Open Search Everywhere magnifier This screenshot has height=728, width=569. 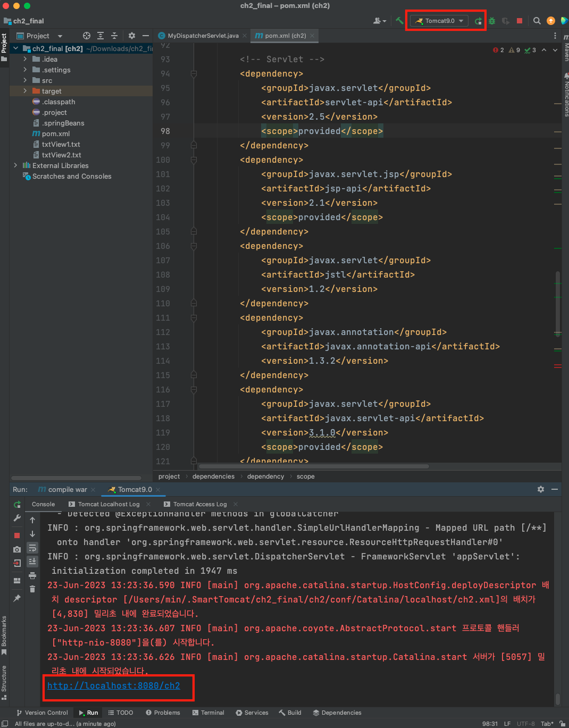(x=537, y=21)
